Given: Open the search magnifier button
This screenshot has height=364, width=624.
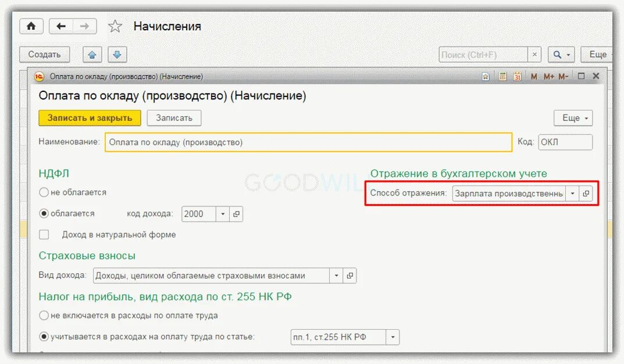Looking at the screenshot, I should pos(561,55).
